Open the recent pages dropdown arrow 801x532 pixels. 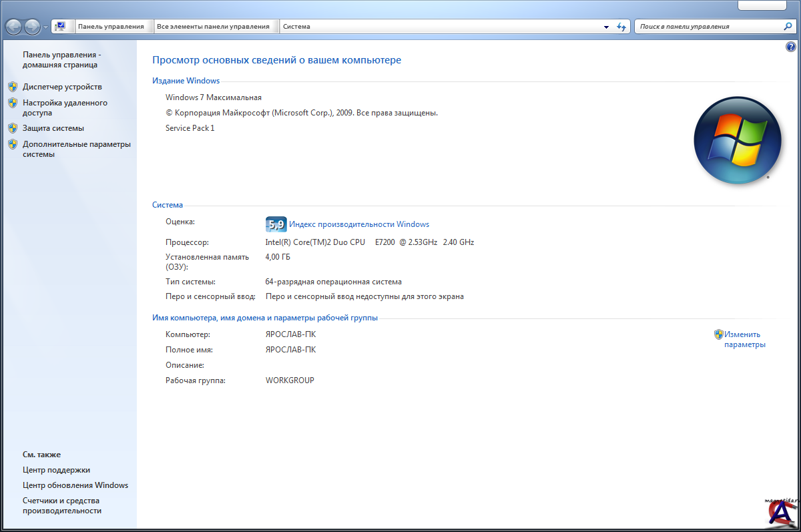(x=45, y=27)
